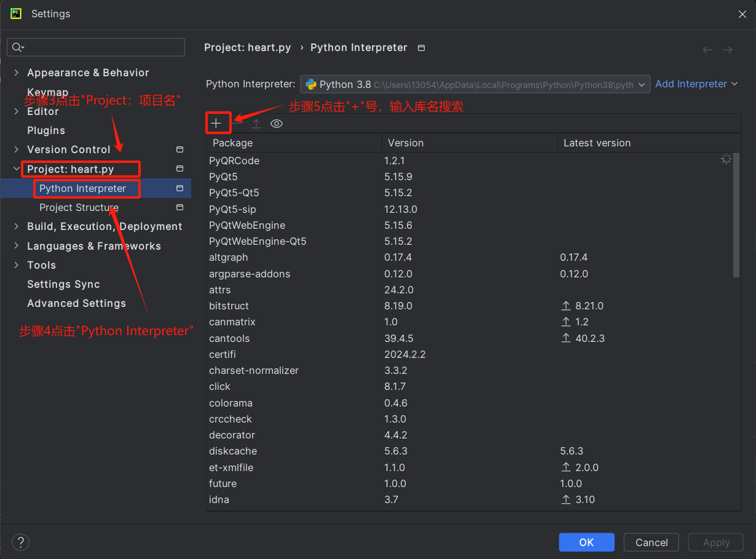Select the colorama package row

pos(470,403)
